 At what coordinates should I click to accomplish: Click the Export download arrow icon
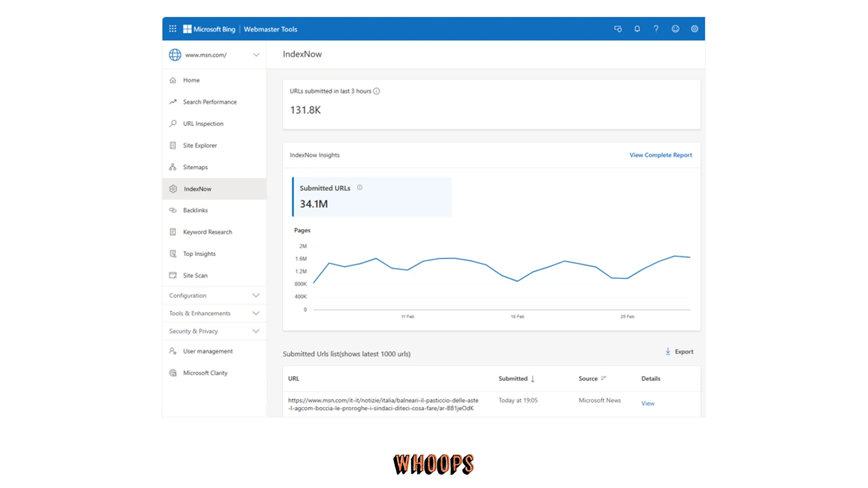tap(668, 351)
